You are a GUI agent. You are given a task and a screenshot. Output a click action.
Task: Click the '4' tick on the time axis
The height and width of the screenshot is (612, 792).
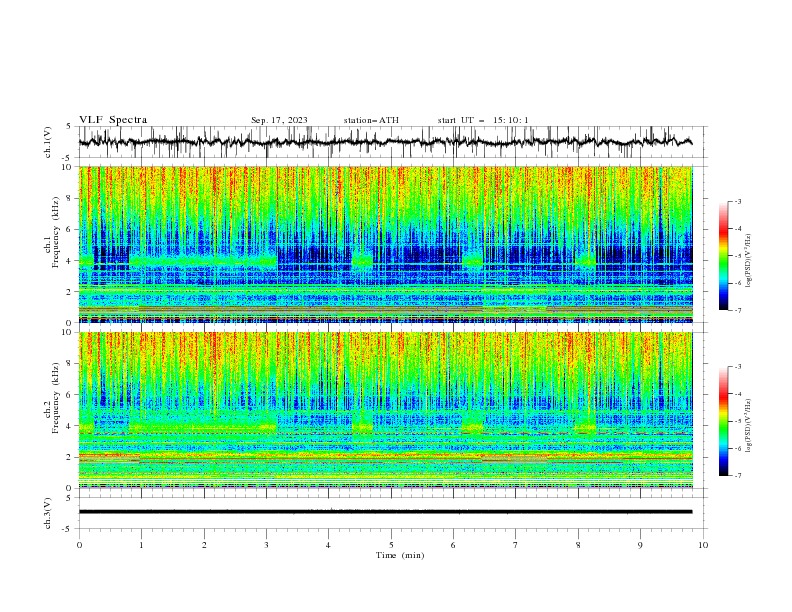328,545
